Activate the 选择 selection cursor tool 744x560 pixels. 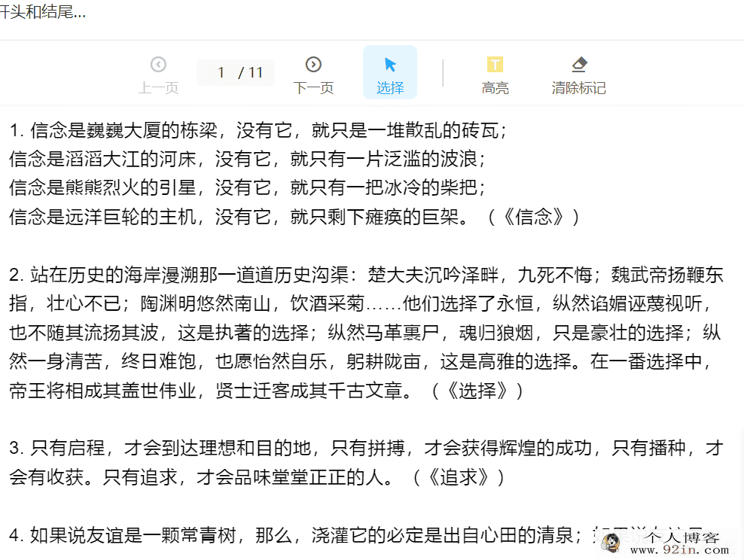(x=390, y=72)
